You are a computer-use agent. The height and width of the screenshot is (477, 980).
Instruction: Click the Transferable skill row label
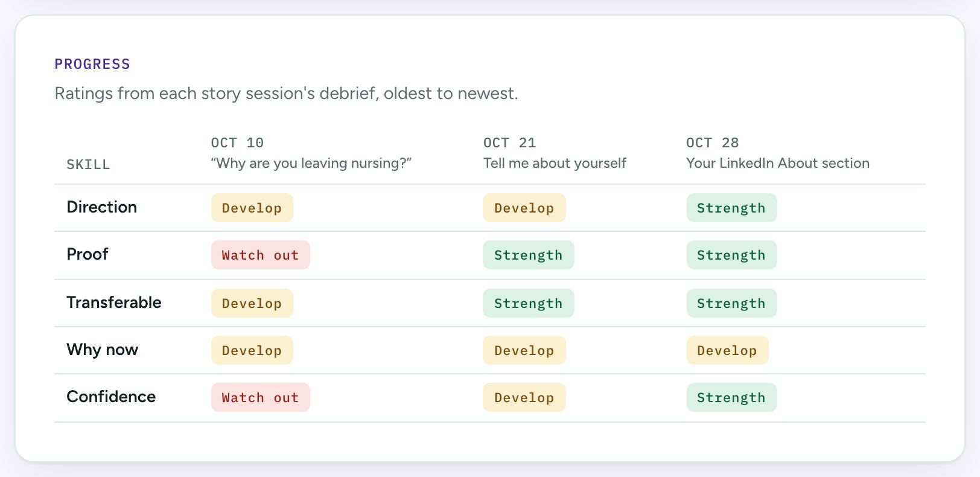(x=113, y=303)
